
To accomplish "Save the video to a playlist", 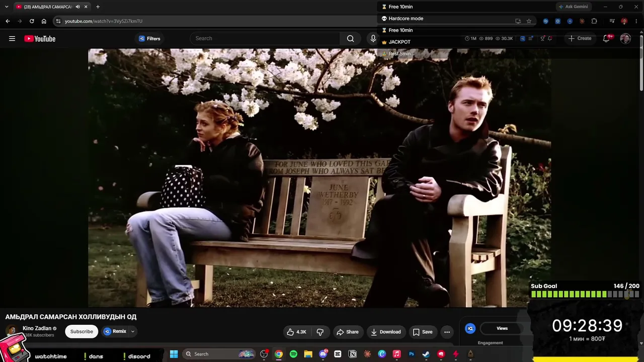I will (423, 332).
